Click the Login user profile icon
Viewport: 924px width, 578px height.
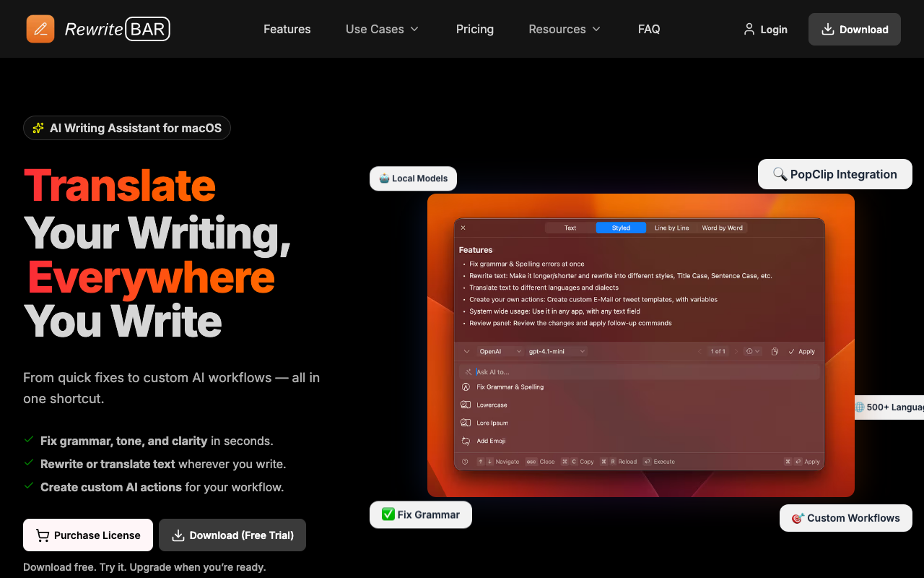point(749,29)
